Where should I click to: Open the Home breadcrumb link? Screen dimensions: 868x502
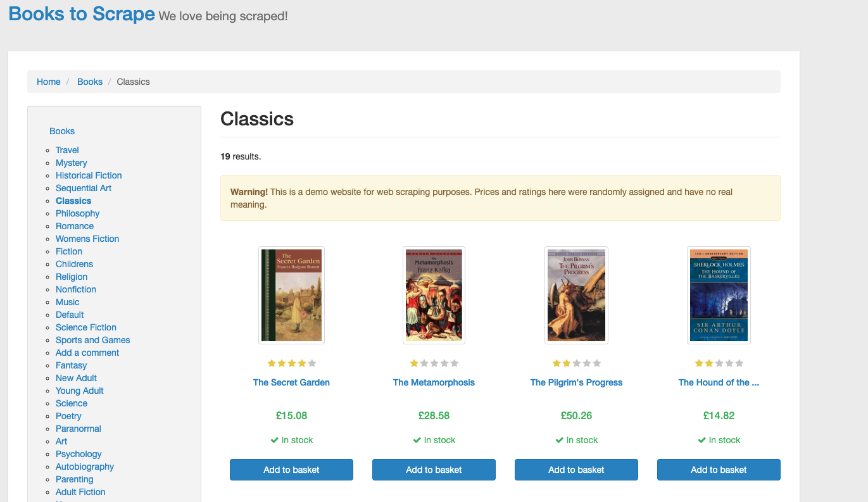[x=49, y=81]
